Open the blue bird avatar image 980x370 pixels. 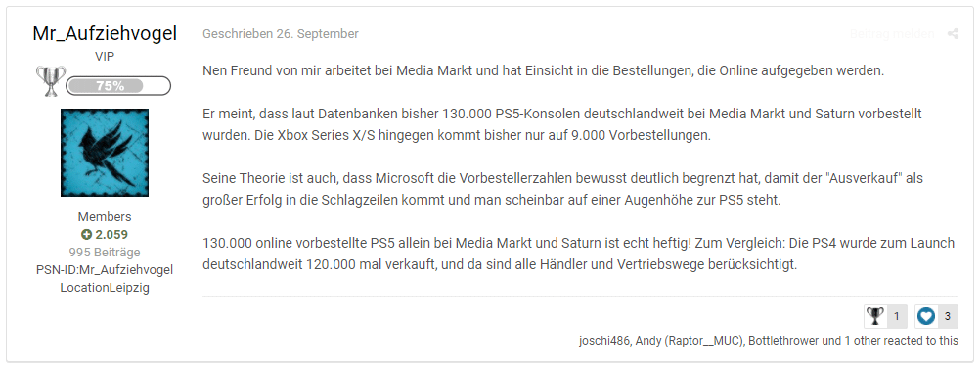click(105, 153)
